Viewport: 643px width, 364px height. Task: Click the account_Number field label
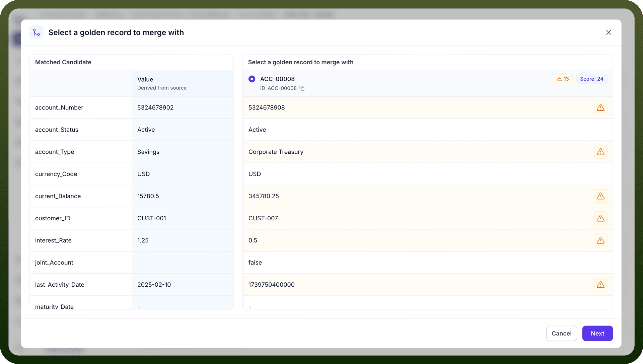point(59,107)
